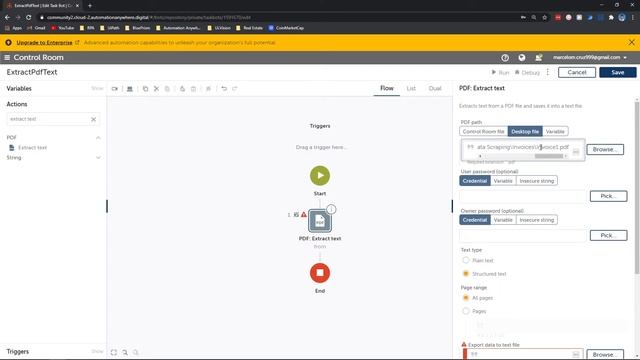Click the copy to shared clipboard icon
This screenshot has height=360, width=640.
tap(182, 89)
